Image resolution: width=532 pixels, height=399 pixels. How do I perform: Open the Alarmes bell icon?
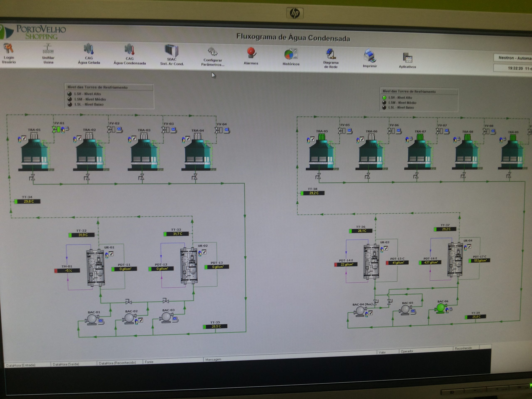[x=251, y=53]
